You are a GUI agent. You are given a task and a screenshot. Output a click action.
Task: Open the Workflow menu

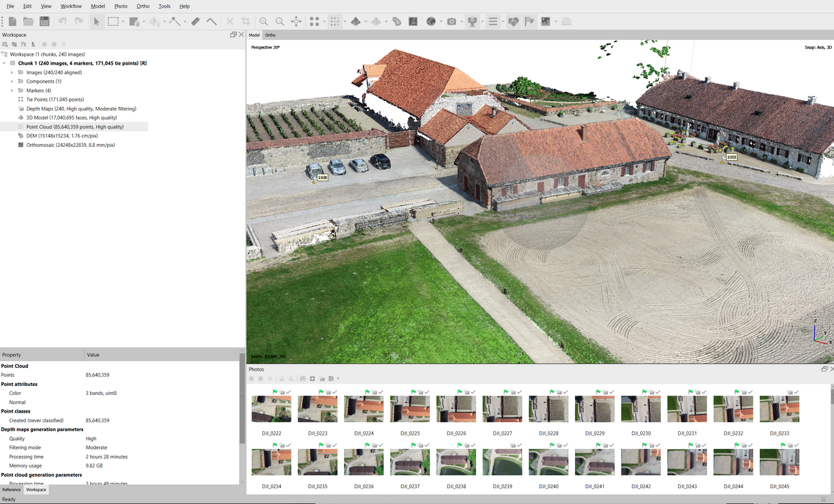(71, 6)
